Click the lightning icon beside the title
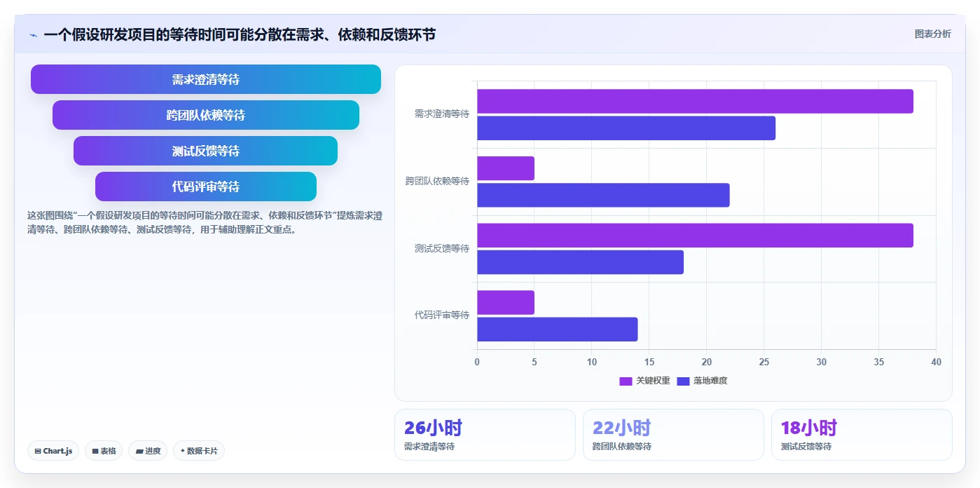This screenshot has width=980, height=488. [x=33, y=35]
